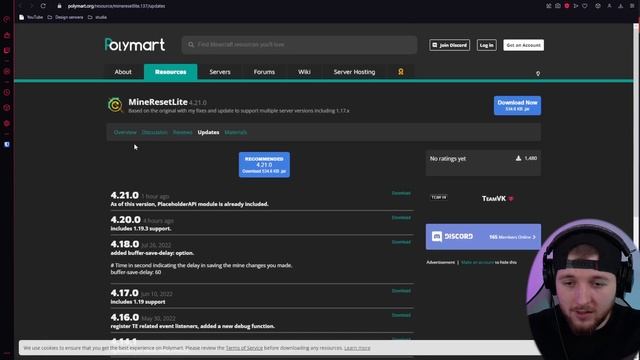640x360 pixels.
Task: Open the Forums navigation tab
Action: tap(264, 72)
